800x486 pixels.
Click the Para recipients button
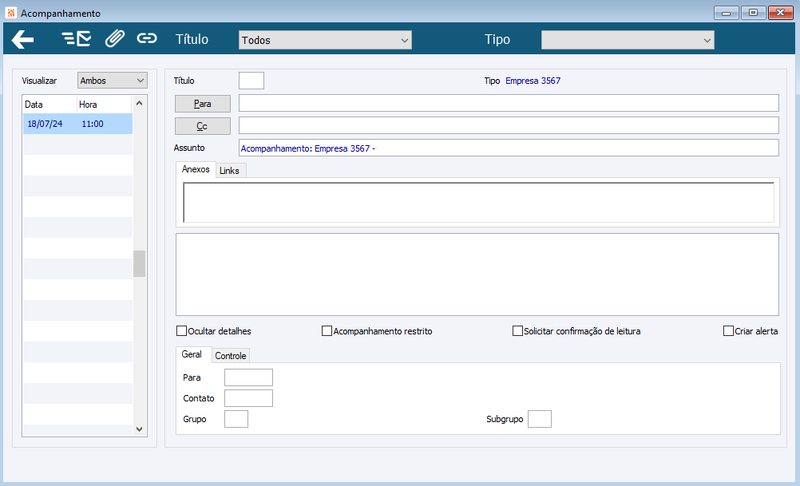point(203,104)
